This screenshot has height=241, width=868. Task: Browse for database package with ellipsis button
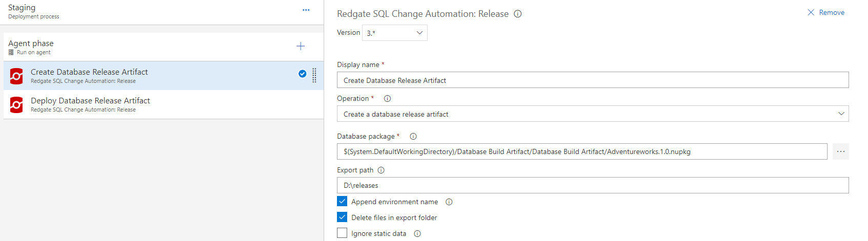(840, 151)
